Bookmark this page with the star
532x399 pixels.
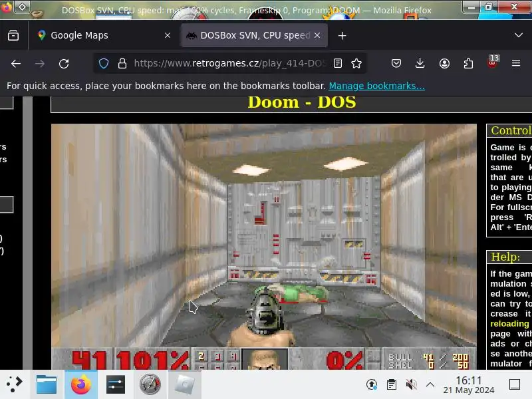(x=356, y=63)
